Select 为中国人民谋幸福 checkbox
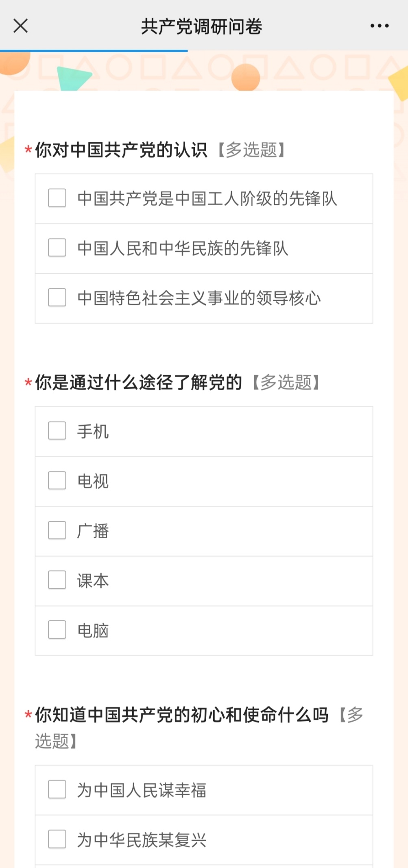Viewport: 408px width, 868px height. click(x=57, y=790)
